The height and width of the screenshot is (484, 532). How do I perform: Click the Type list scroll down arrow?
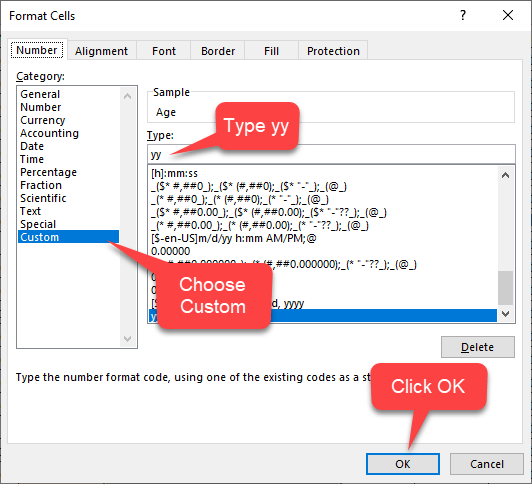pyautogui.click(x=506, y=314)
